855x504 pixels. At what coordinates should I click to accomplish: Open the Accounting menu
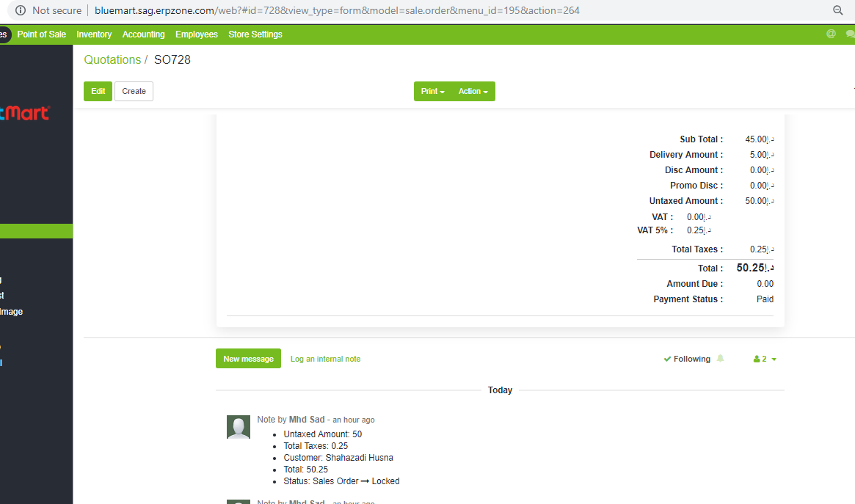pos(143,34)
